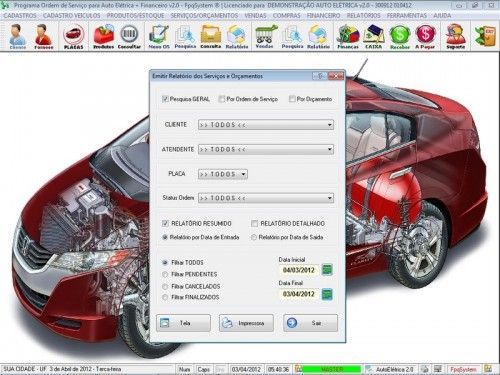This screenshot has height=375, width=500.
Task: Click the dialog help question icon
Action: pos(319,76)
